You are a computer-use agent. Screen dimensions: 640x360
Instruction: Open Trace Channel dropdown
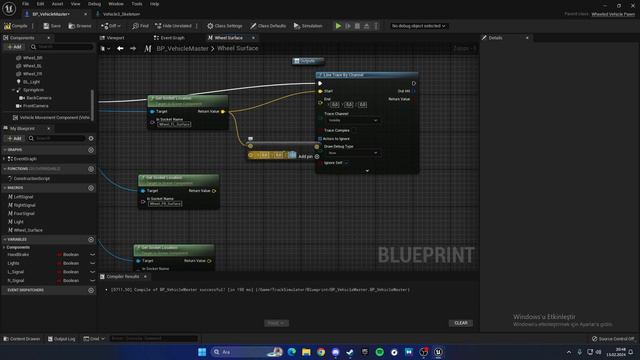coord(352,120)
